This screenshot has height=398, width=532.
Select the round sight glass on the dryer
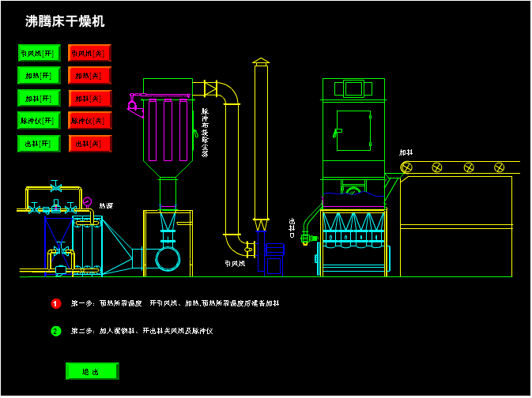coord(353,191)
